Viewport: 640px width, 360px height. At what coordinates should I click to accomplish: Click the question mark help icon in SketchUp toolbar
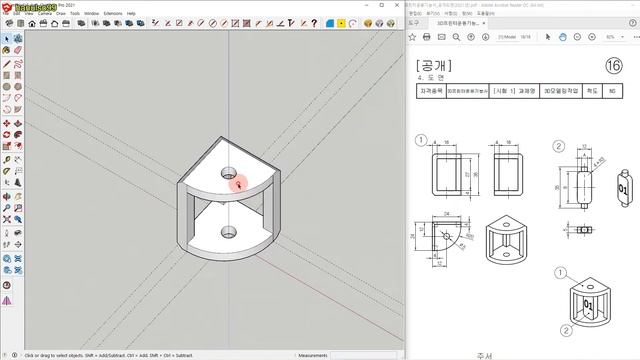tap(314, 23)
